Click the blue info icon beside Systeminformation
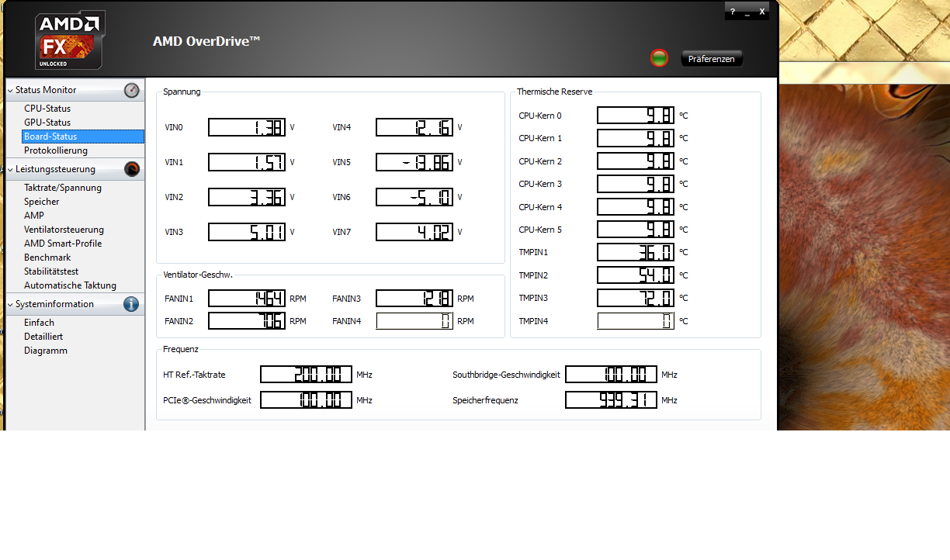 click(x=132, y=305)
